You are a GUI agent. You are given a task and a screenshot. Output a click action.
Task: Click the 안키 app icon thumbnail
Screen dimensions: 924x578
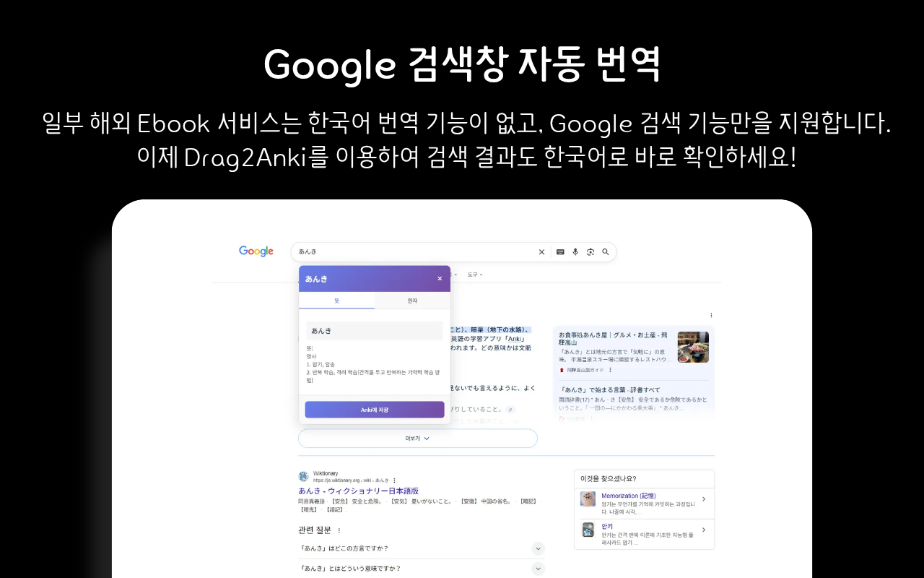[588, 530]
